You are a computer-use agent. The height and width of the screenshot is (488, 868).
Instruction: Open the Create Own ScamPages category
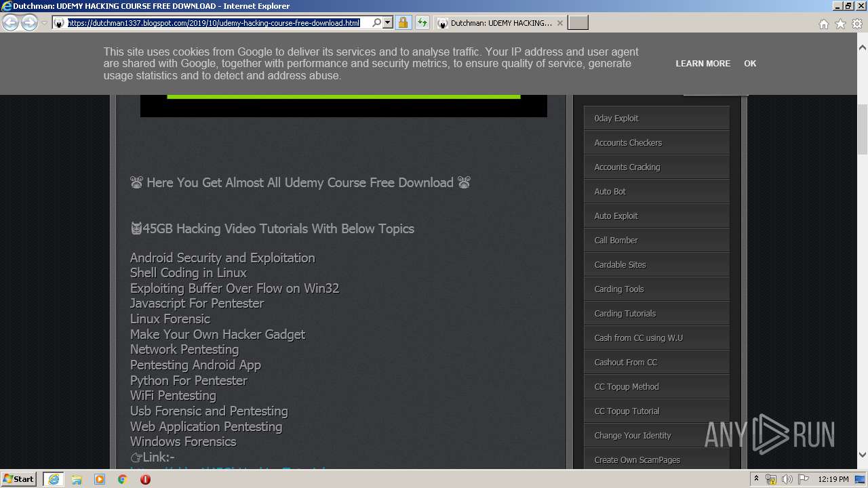656,460
